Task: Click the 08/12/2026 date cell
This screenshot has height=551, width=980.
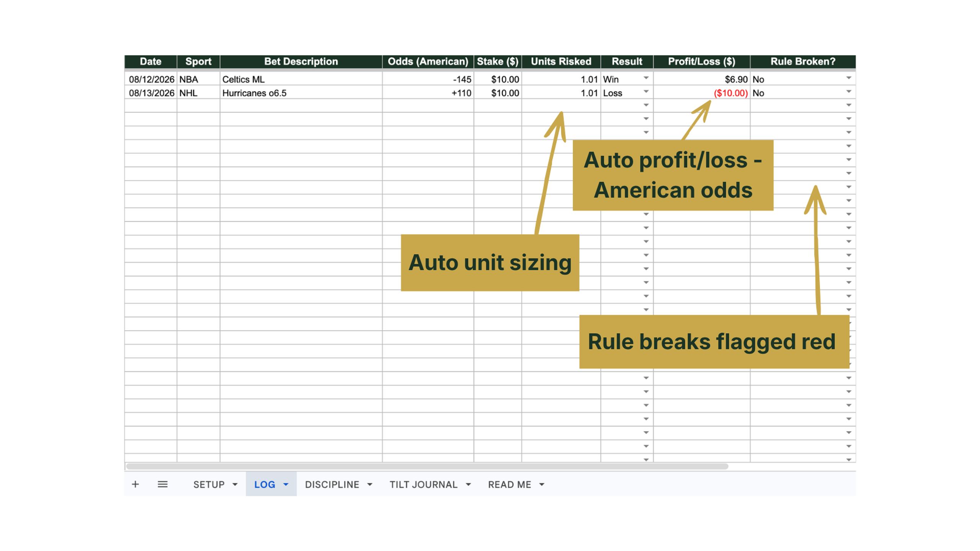Action: [x=151, y=79]
